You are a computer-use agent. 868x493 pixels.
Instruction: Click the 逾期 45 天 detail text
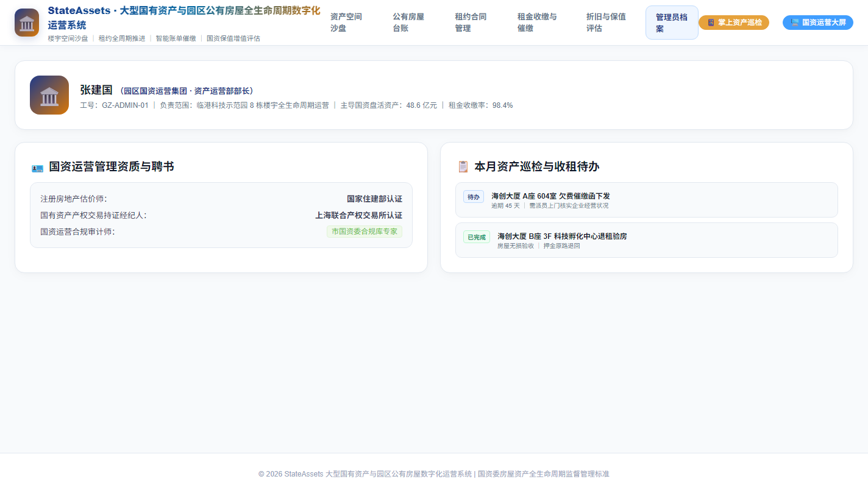pos(506,206)
